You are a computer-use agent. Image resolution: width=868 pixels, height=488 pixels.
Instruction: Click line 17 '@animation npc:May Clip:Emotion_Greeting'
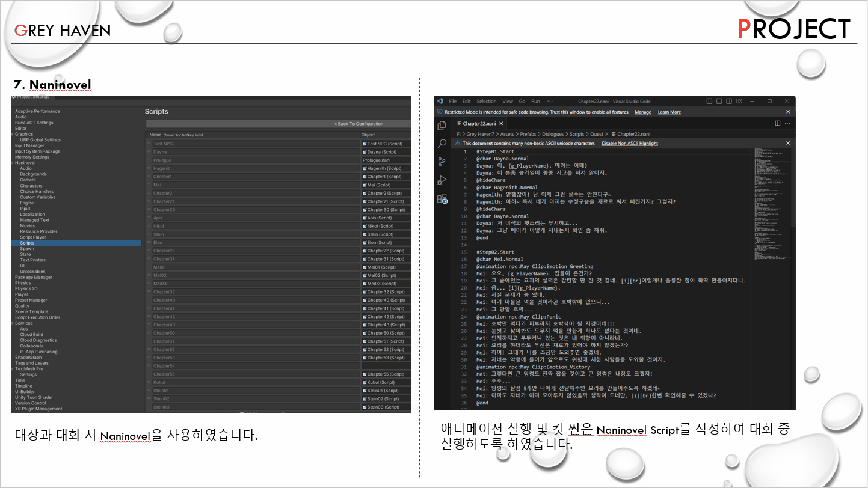point(535,266)
